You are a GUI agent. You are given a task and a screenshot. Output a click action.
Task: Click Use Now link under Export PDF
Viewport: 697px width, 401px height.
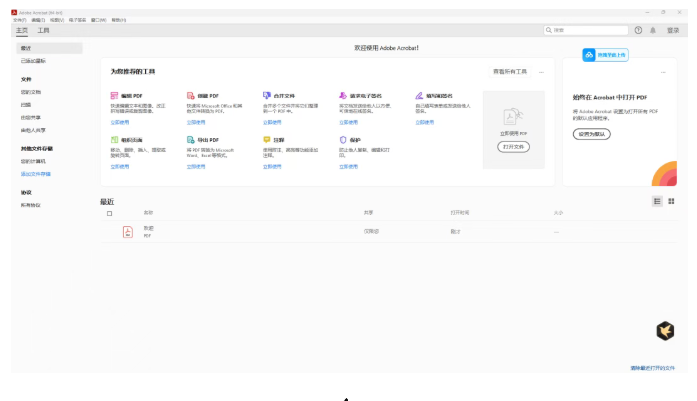coord(196,167)
